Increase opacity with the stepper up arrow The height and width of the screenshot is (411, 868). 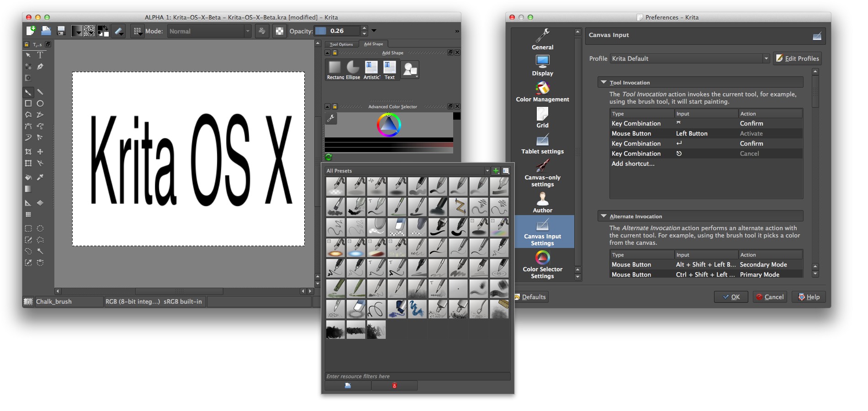(x=364, y=28)
